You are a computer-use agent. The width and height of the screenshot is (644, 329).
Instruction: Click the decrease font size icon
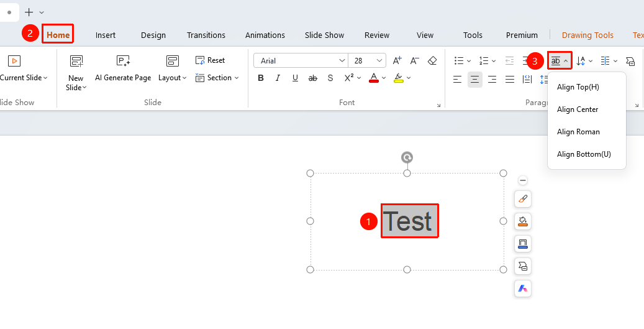tap(414, 61)
